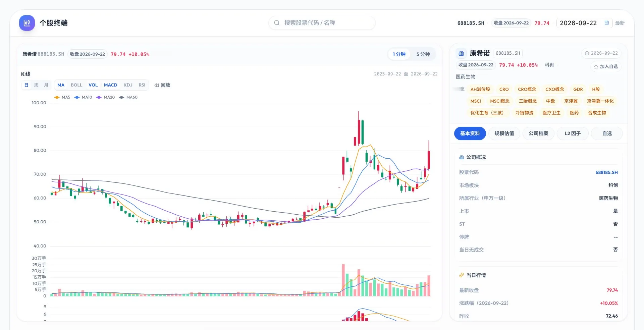Focus the stock search input
Viewport: 644px width, 330px height.
322,23
